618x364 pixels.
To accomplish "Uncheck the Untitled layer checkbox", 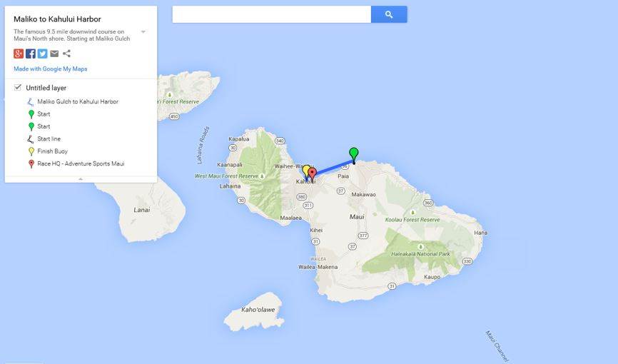I will pos(18,88).
